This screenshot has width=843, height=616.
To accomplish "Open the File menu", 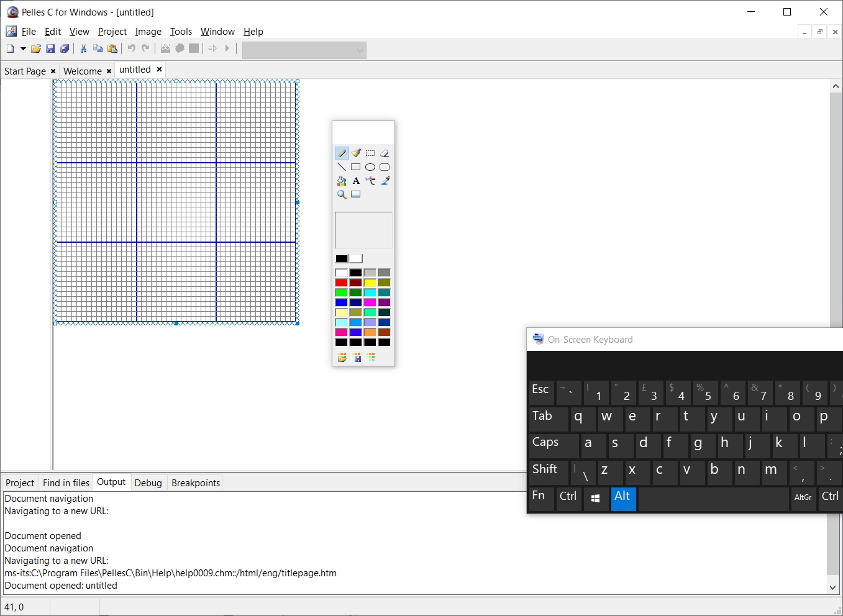I will pos(29,32).
